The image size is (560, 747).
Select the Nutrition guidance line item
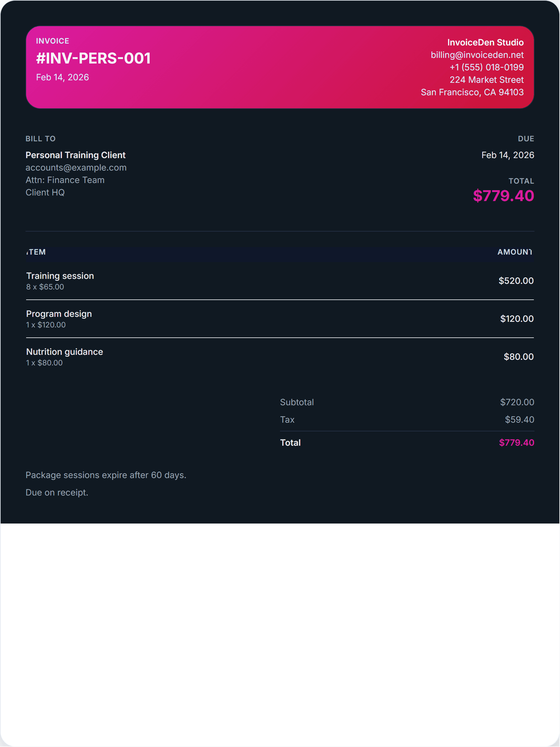pos(64,352)
